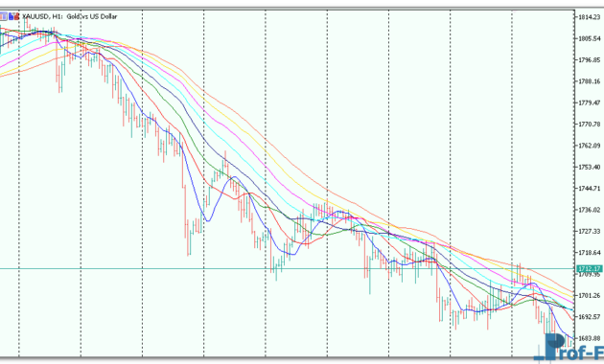Screen dimensions: 604x364
Task: Click the 1701.26 price scale label
Action: coord(590,295)
